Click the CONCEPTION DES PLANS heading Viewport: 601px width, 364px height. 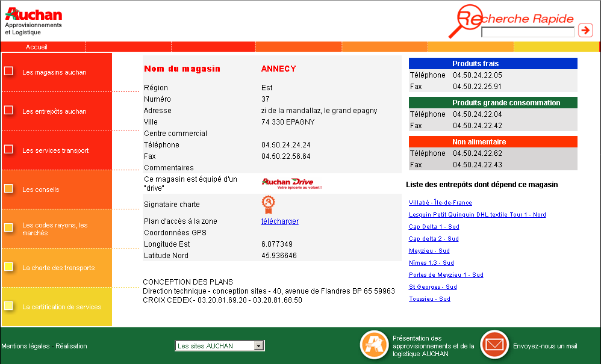[x=188, y=282]
